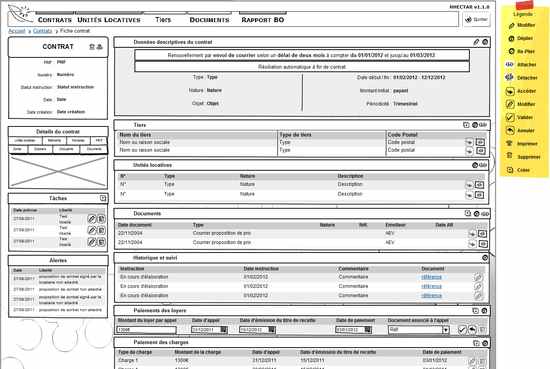
Task: Click the cancel undo arrow beside the validate checkmark
Action: [x=472, y=330]
